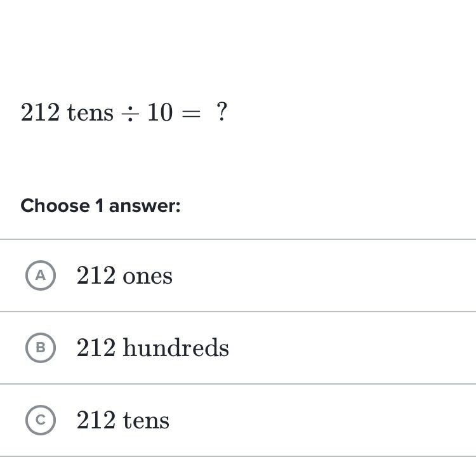
Task: Click the number 212 in option C
Action: pos(96,420)
